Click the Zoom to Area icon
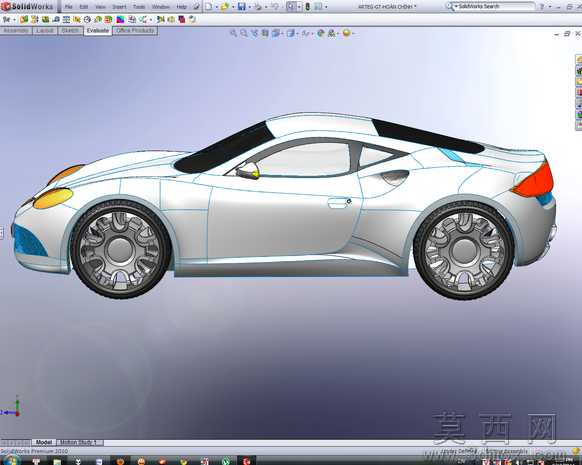Screen dimensions: 582x465 pos(243,33)
